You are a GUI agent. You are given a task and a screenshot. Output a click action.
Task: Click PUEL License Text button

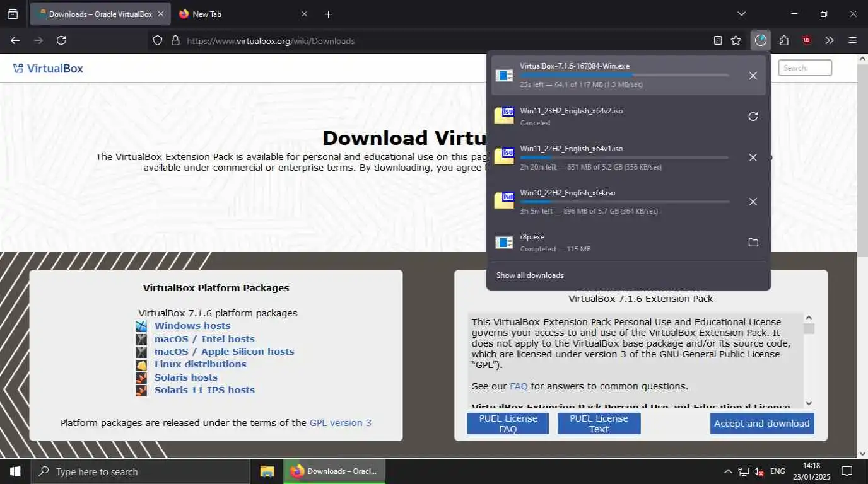[x=599, y=423]
